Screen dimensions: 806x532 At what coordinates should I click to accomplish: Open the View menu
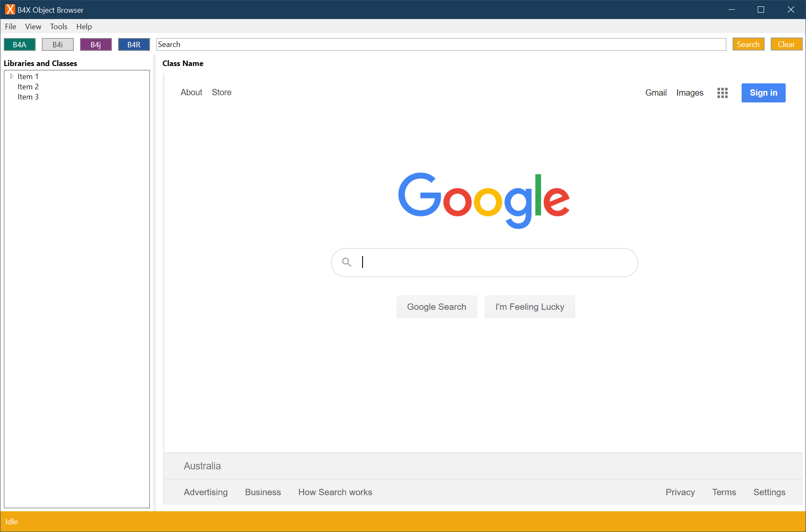pos(33,26)
